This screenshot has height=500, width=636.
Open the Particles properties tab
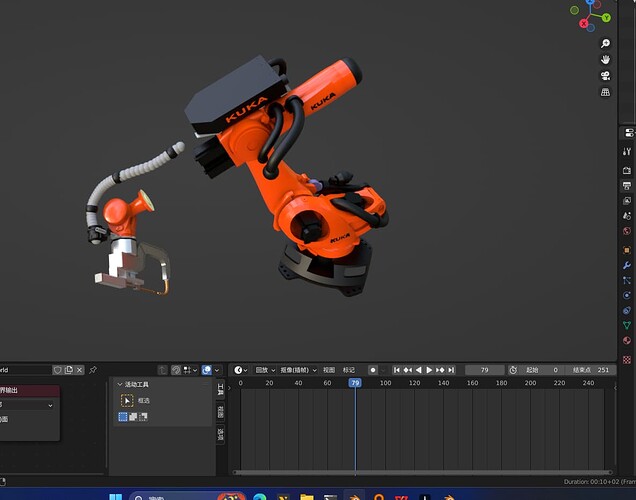click(x=627, y=280)
